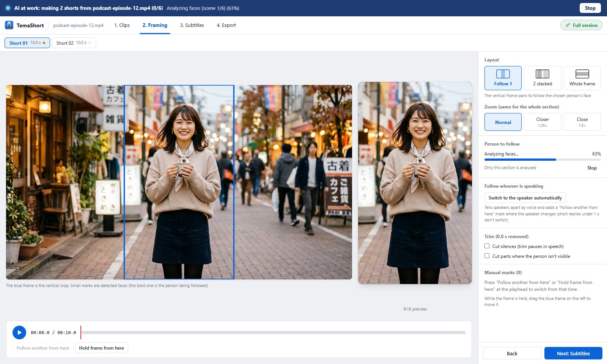
Task: Set zoom to Closer 1.25×
Action: tap(543, 122)
